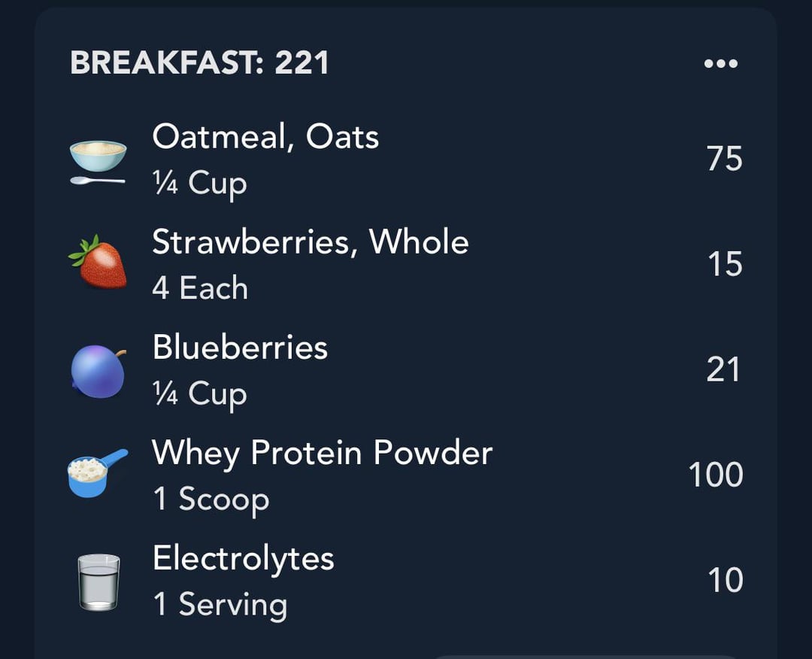
Task: Tap the oatmeal bowl icon
Action: [x=98, y=162]
